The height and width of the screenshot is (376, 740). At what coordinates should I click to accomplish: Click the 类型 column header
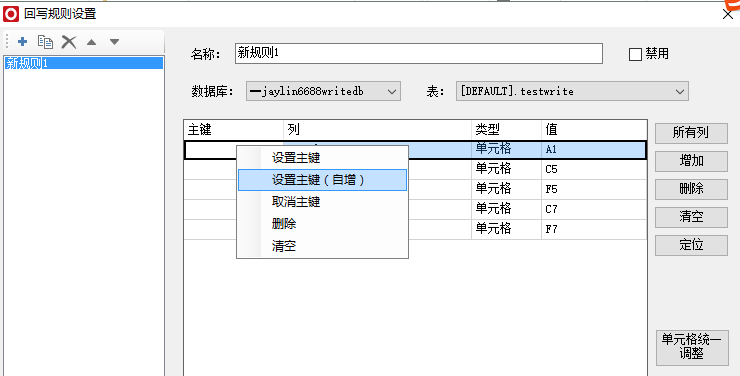tap(506, 129)
